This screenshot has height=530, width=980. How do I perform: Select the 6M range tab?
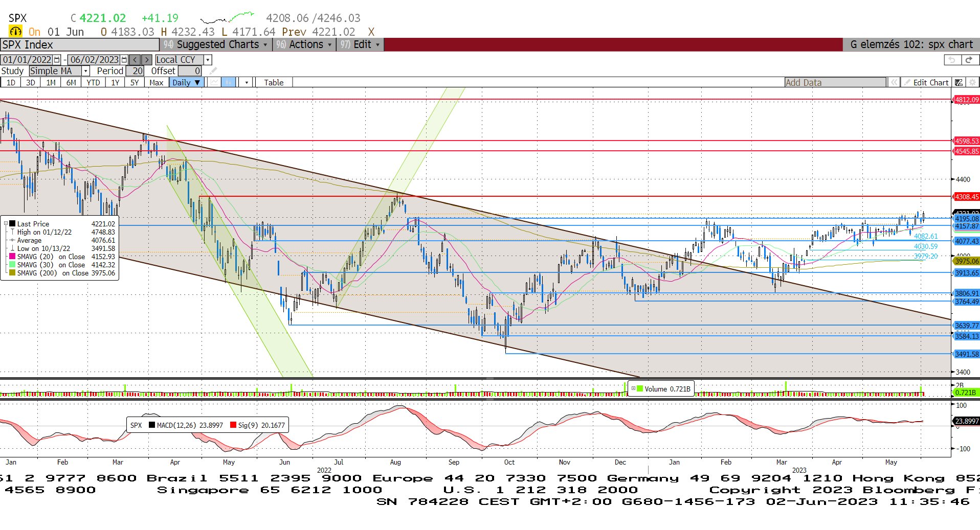point(71,82)
